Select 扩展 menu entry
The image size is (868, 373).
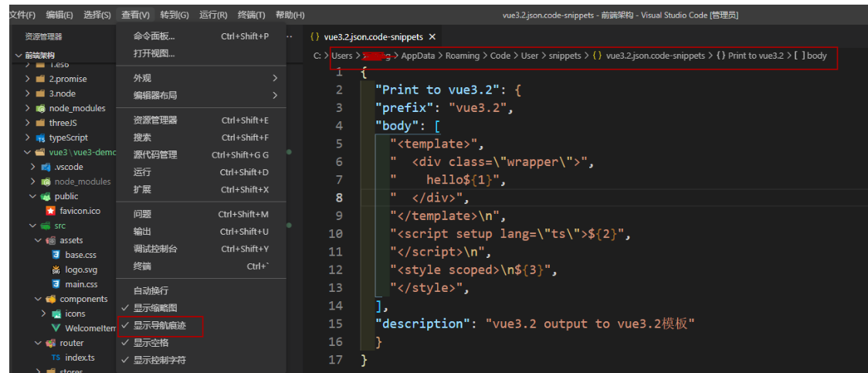(x=201, y=189)
